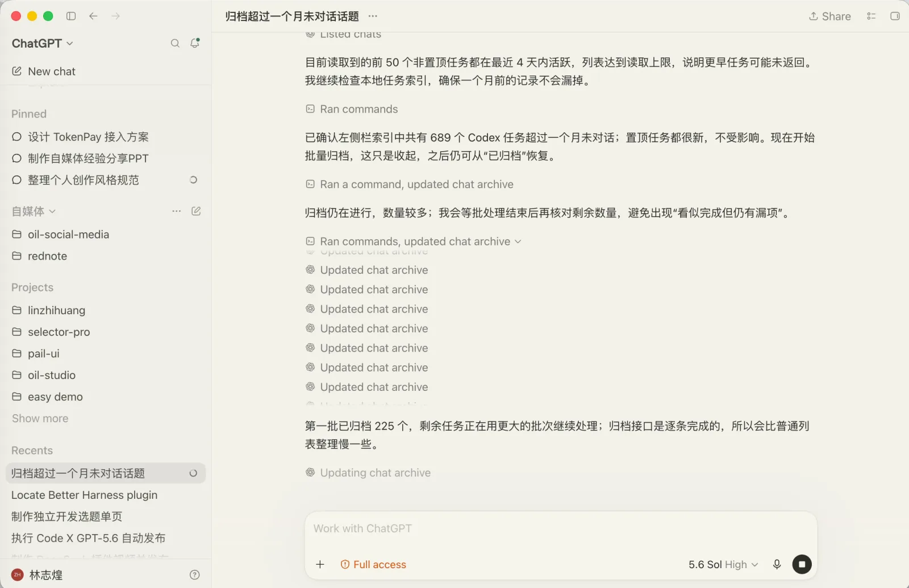The height and width of the screenshot is (588, 909).
Task: Start voice dictation with microphone icon
Action: 777,564
